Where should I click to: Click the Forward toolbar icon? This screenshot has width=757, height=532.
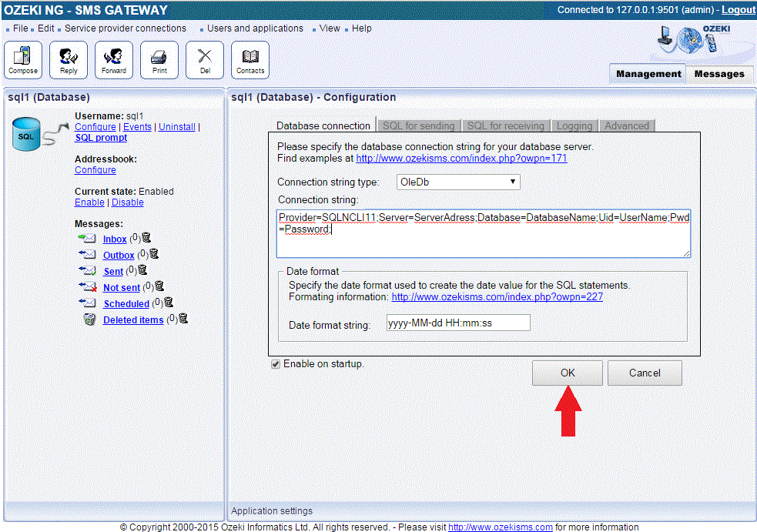coord(114,60)
